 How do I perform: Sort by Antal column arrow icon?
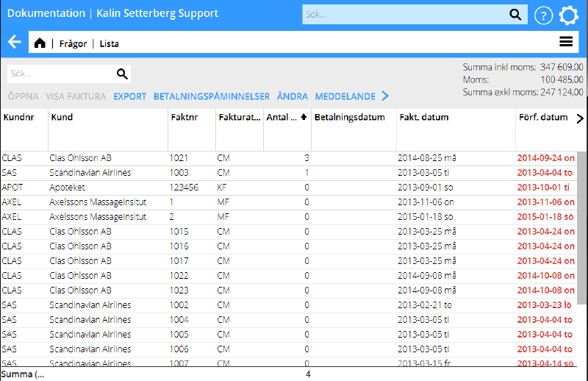coord(304,117)
